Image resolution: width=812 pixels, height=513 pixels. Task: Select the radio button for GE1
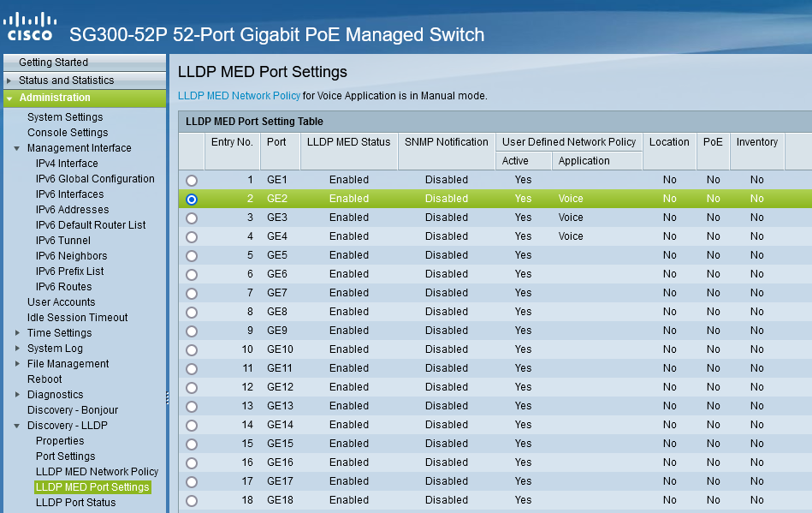[192, 181]
